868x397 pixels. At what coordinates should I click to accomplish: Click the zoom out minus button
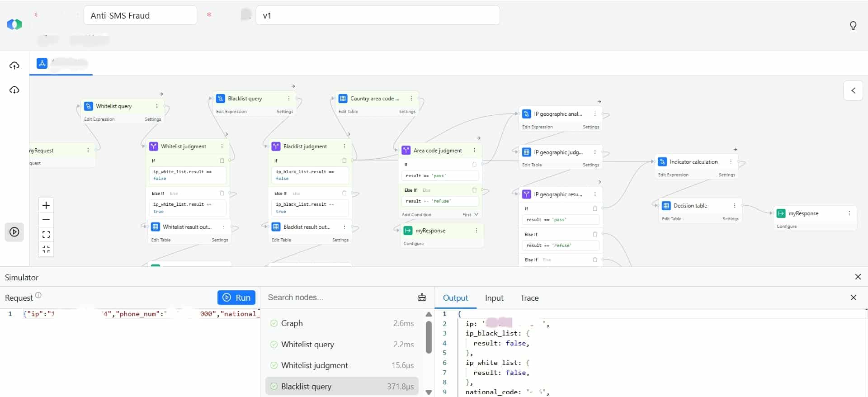[x=46, y=220]
